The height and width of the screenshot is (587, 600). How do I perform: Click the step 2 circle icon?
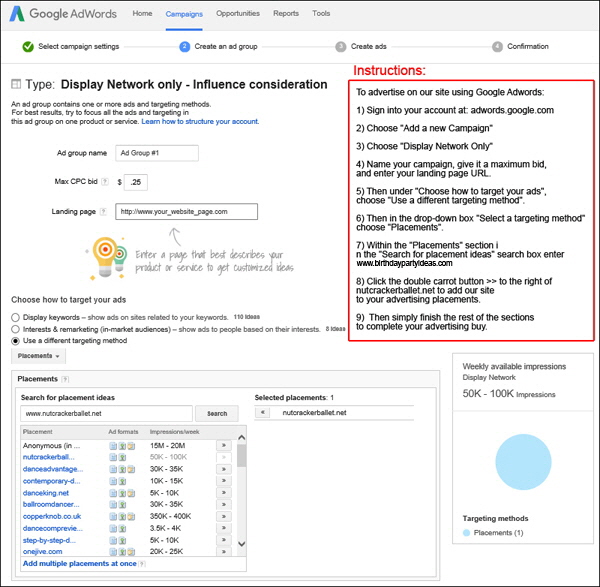pos(184,47)
